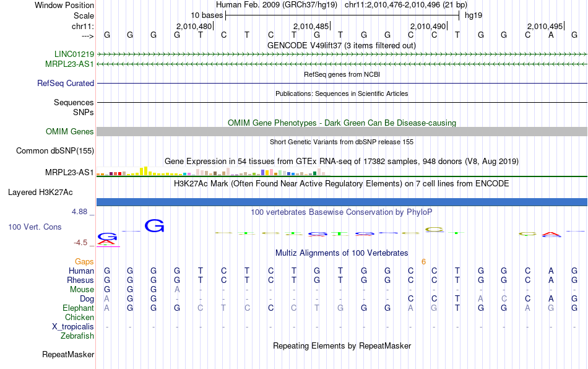
Task: Select the X_tropicalis species label
Action: tap(73, 327)
